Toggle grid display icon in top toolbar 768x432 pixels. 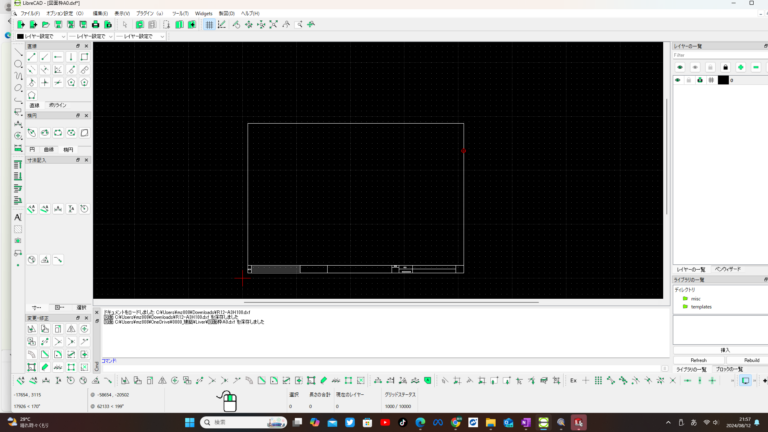click(x=209, y=24)
